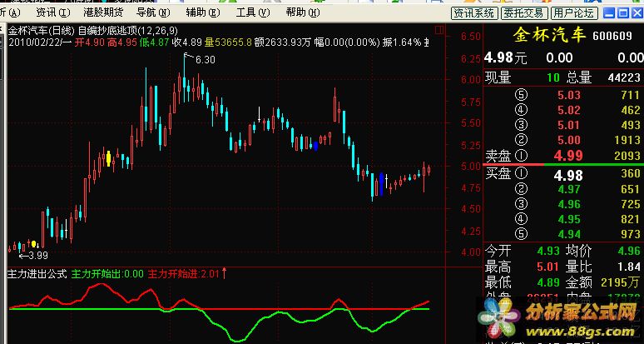Click the 总量 value 44223

point(622,77)
